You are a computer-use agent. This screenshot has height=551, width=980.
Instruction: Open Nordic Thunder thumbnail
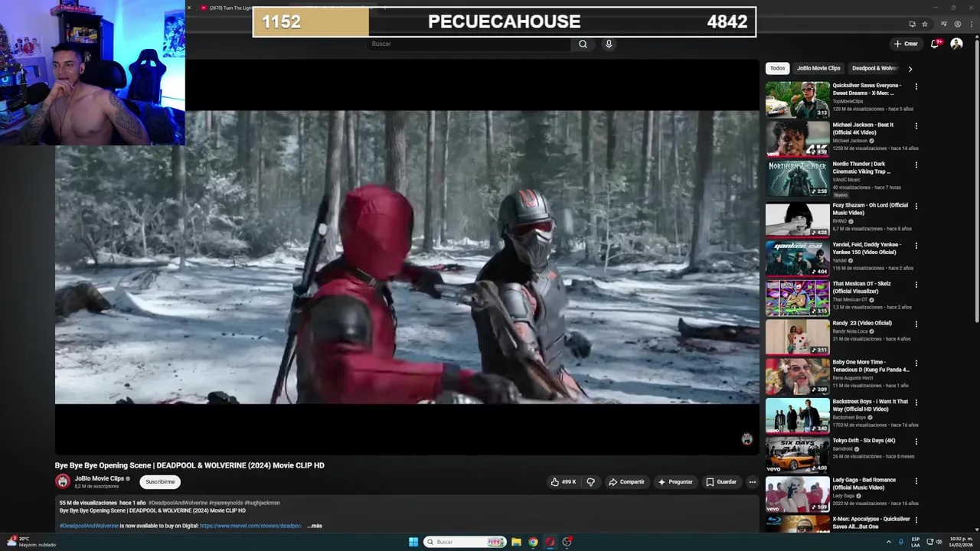(798, 178)
